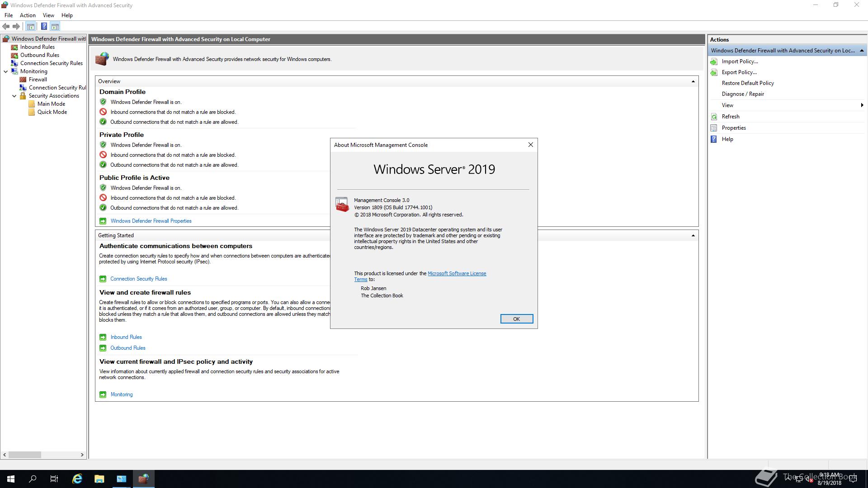Image resolution: width=868 pixels, height=488 pixels.
Task: Open Server Manager from taskbar
Action: point(121,479)
